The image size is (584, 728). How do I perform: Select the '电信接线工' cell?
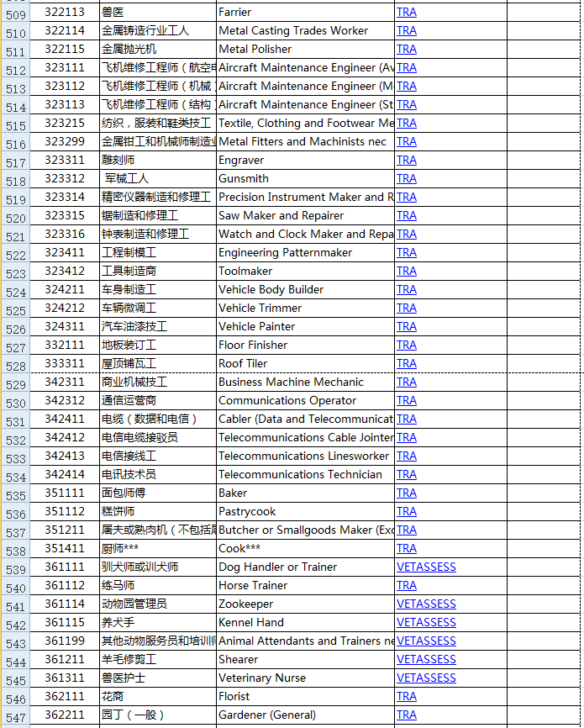158,456
